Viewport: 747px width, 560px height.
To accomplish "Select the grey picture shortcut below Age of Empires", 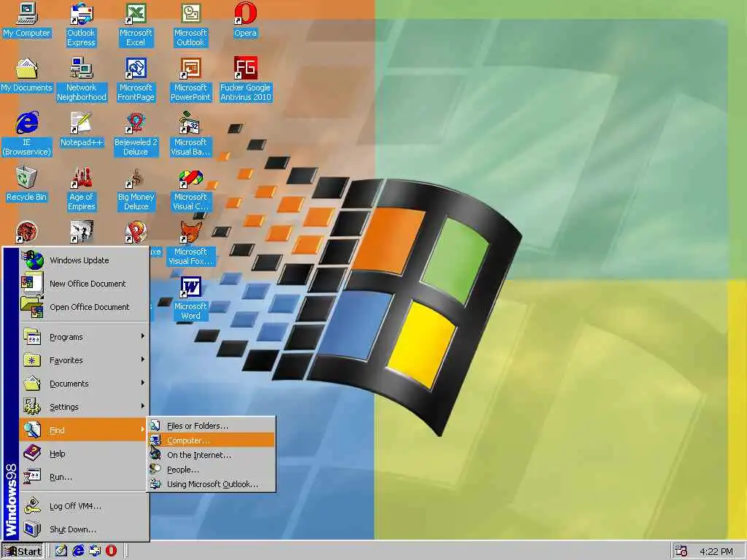I will pos(82,233).
